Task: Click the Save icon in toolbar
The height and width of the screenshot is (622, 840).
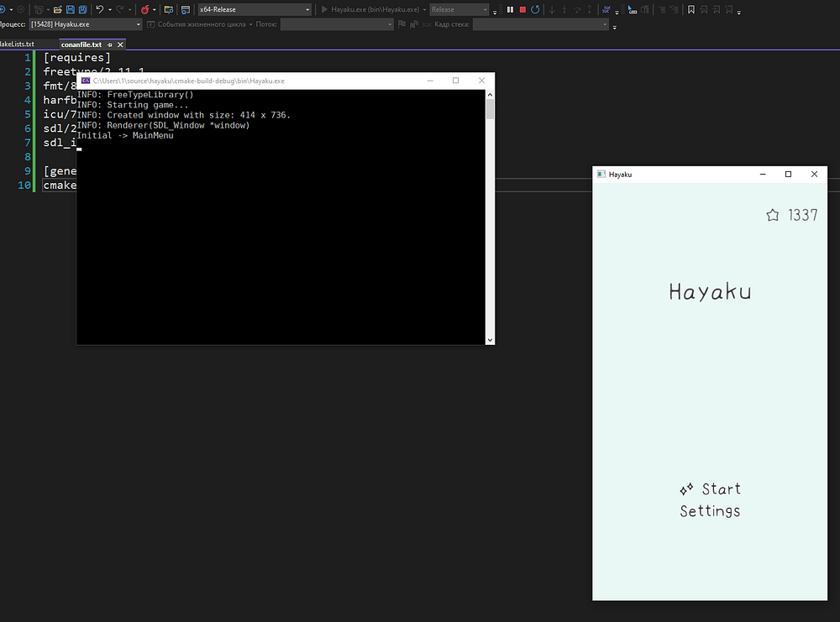Action: click(70, 9)
